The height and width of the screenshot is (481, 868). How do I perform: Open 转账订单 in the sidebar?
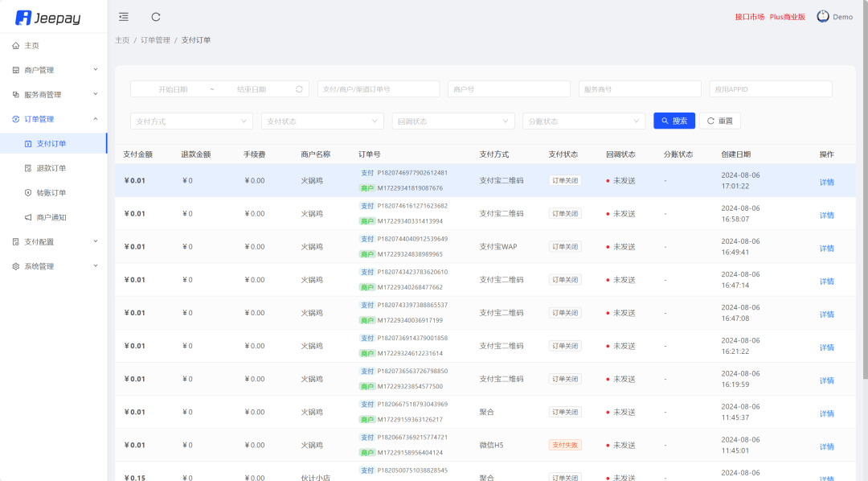click(51, 193)
